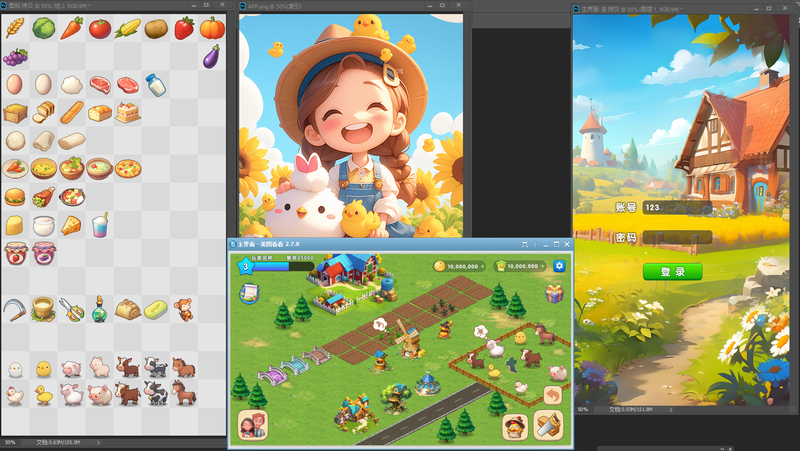Click the monkey icon in icon sheet
Screen dimensions: 800x451
(184, 309)
